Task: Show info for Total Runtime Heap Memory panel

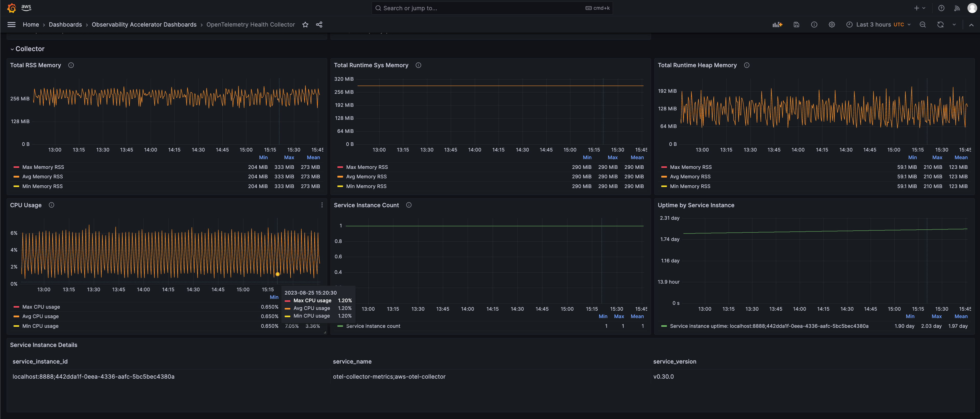Action: [747, 65]
